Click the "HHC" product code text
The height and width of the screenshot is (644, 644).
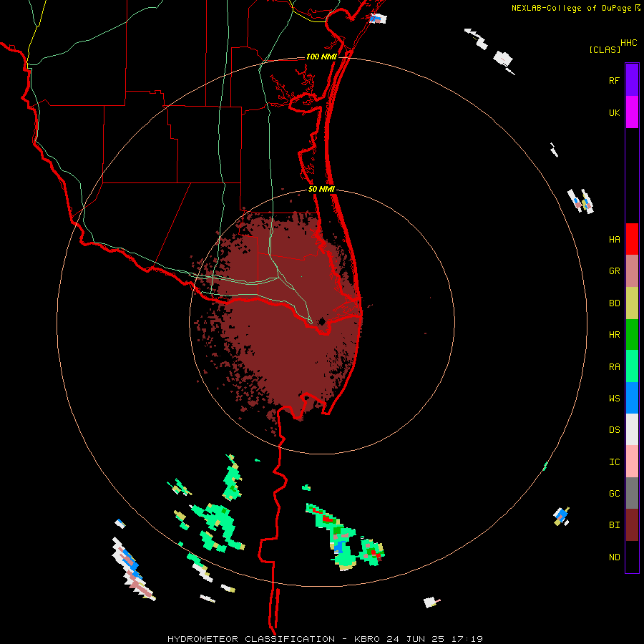(628, 43)
